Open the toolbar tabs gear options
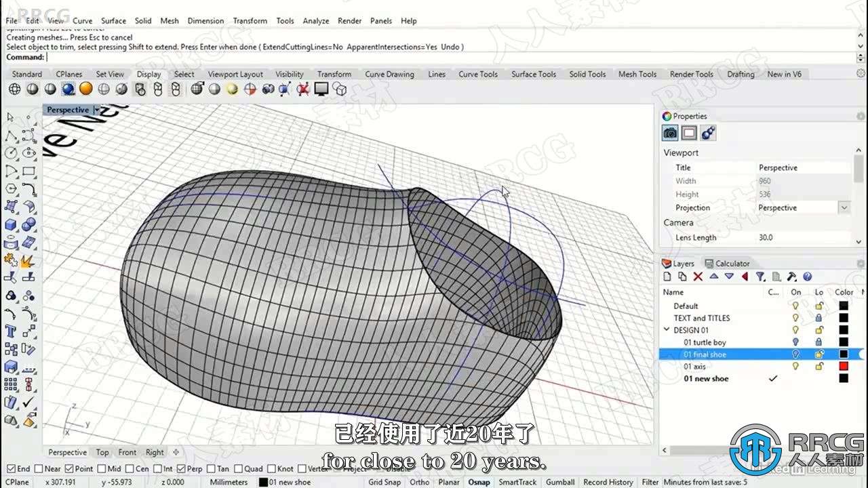The height and width of the screenshot is (488, 868). click(861, 74)
